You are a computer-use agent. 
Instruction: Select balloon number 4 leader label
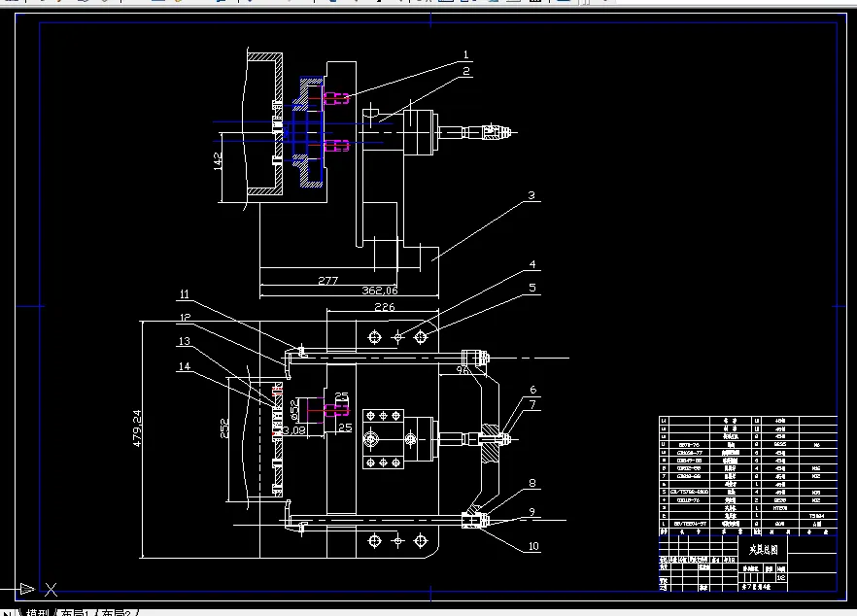[x=532, y=264]
